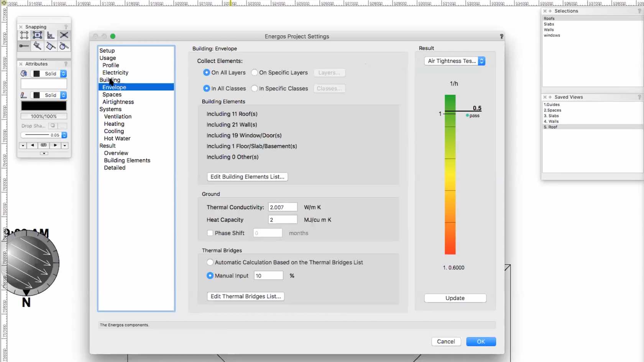The image size is (644, 362).
Task: Click the Update button
Action: (455, 298)
